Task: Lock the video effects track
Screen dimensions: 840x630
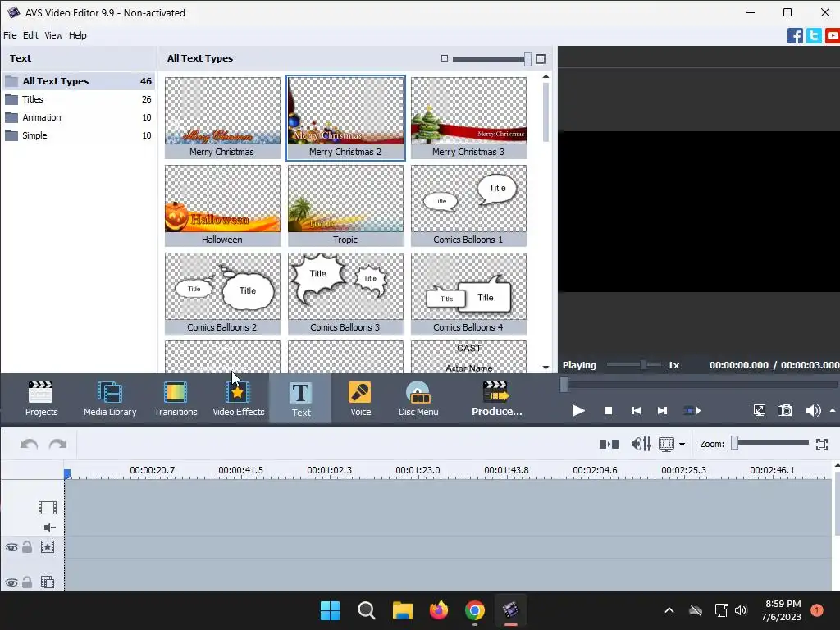Action: [27, 547]
